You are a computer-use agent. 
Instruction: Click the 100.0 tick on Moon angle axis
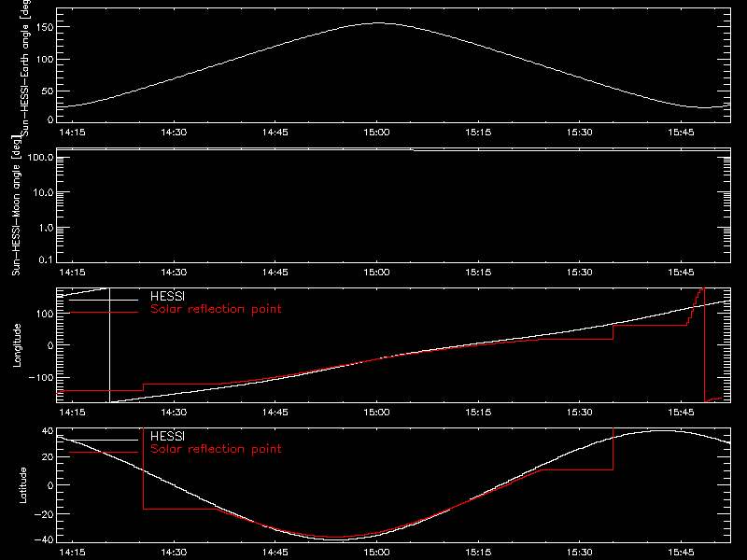[40, 158]
